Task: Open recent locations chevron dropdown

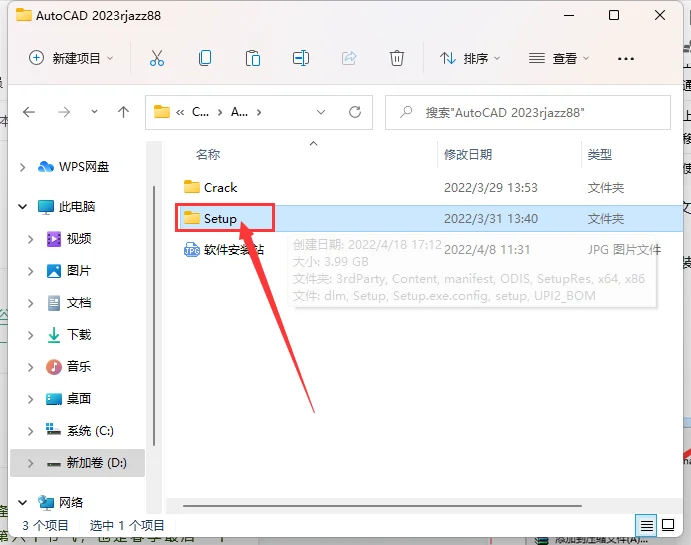Action: tap(94, 112)
